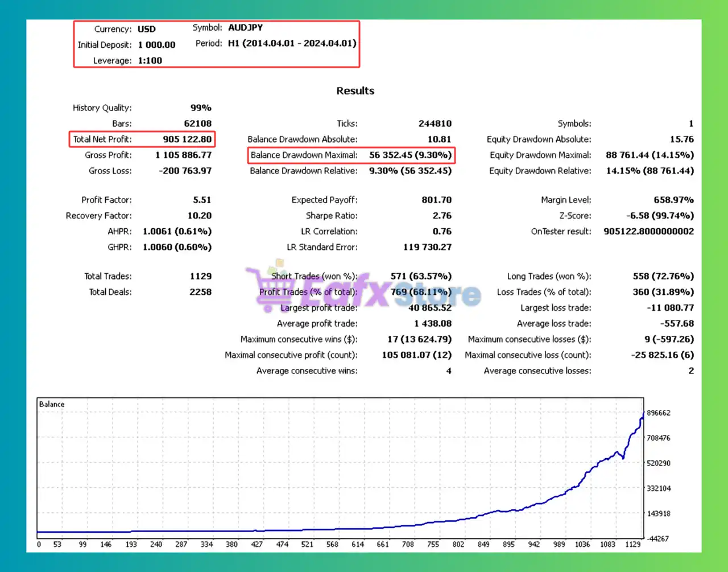Click the Initial Deposit amount 1 000.00
Image resolution: width=728 pixels, height=572 pixels.
[x=156, y=45]
